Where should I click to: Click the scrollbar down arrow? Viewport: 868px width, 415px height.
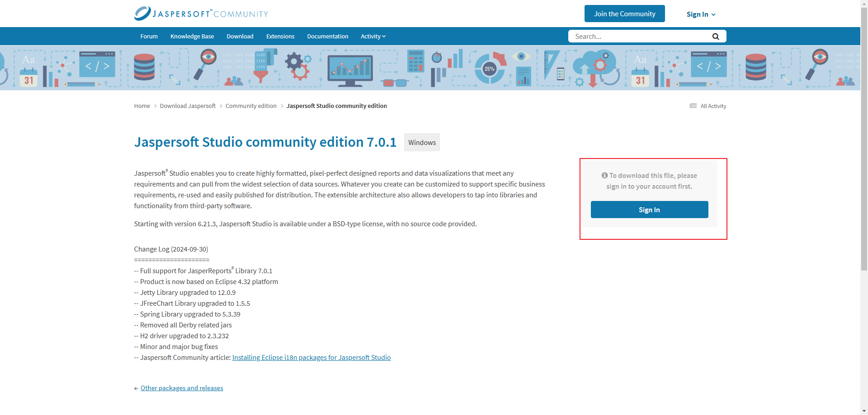pyautogui.click(x=864, y=411)
